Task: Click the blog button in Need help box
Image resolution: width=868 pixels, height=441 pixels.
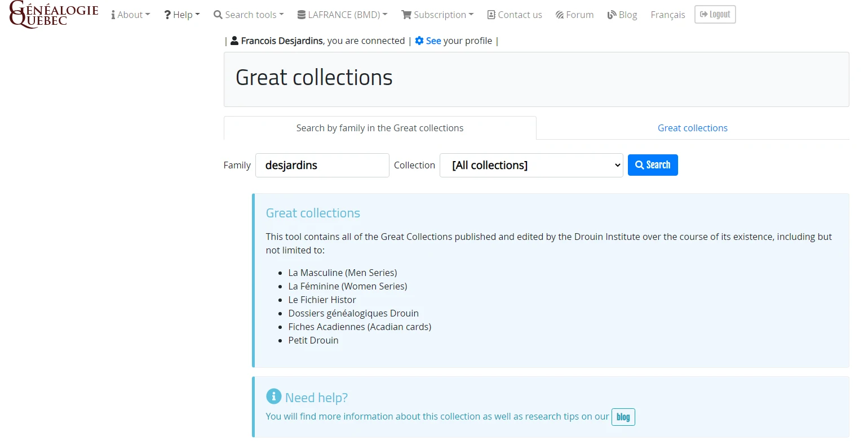Action: pos(623,417)
